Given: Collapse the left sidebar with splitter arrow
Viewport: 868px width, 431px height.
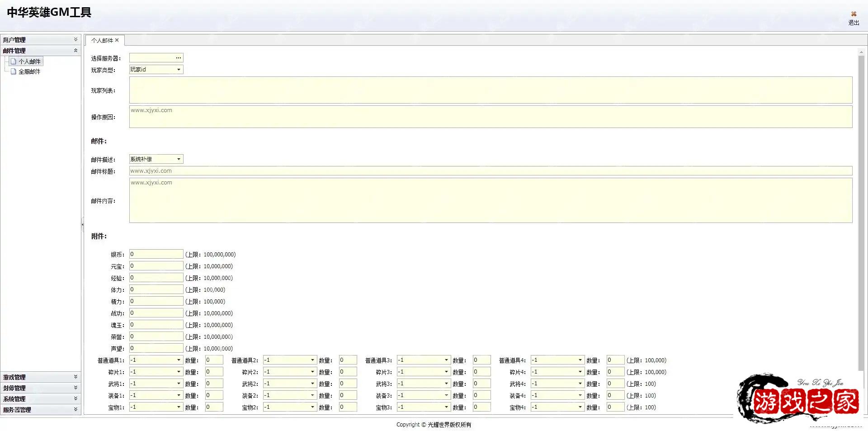Looking at the screenshot, I should [82, 224].
